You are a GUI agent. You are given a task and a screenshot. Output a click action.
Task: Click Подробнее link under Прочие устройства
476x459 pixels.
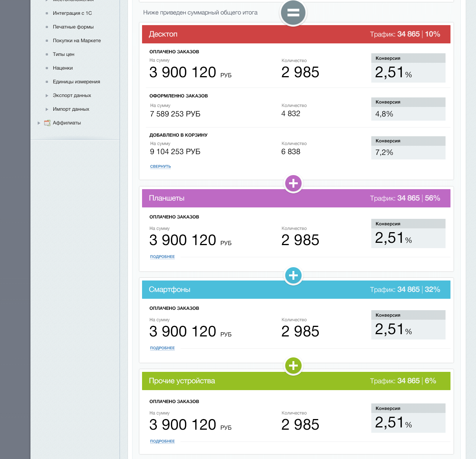pos(162,441)
